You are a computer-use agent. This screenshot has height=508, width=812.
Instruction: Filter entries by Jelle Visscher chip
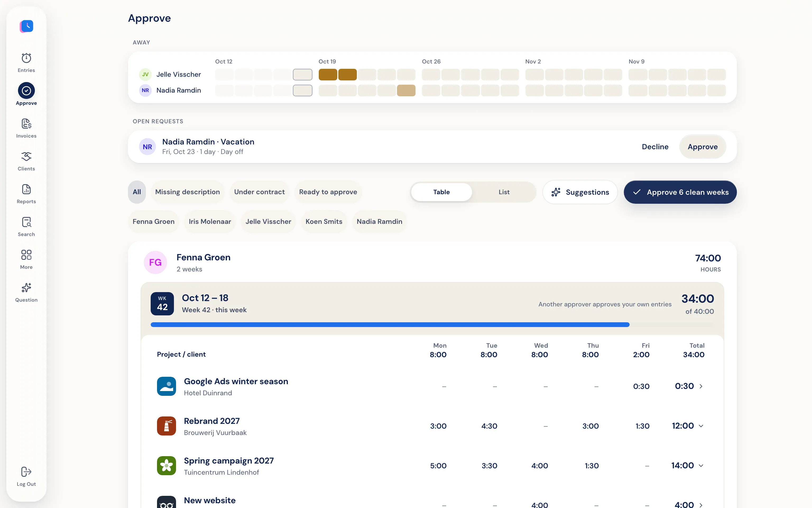269,221
